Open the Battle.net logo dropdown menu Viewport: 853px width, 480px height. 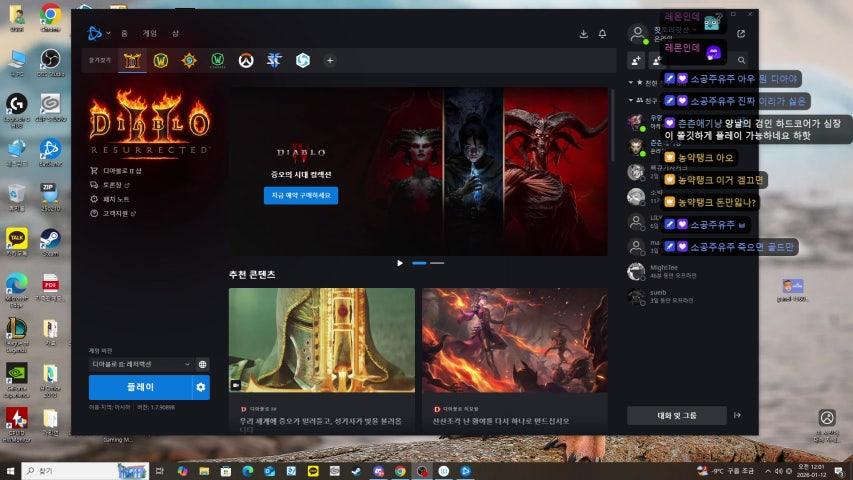click(98, 33)
